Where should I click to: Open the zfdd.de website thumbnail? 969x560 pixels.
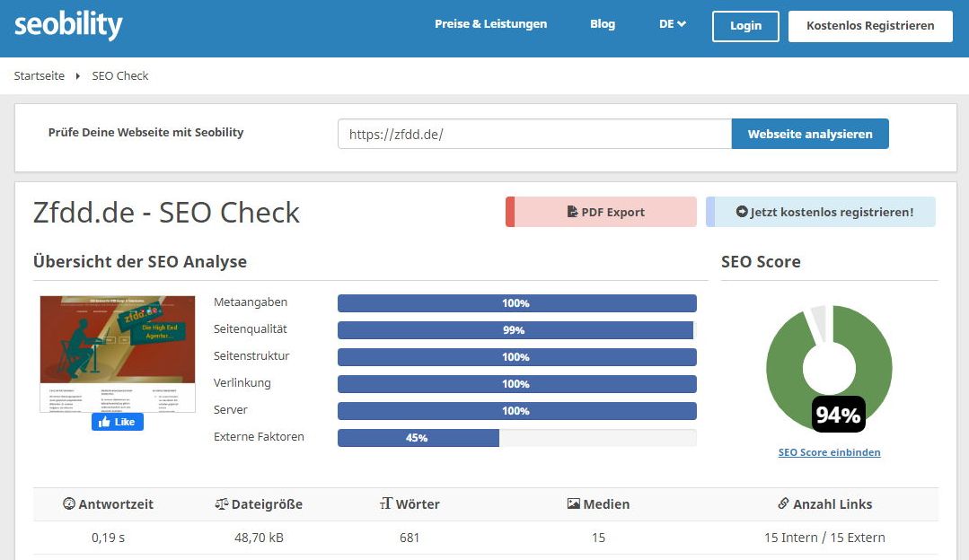coord(118,354)
